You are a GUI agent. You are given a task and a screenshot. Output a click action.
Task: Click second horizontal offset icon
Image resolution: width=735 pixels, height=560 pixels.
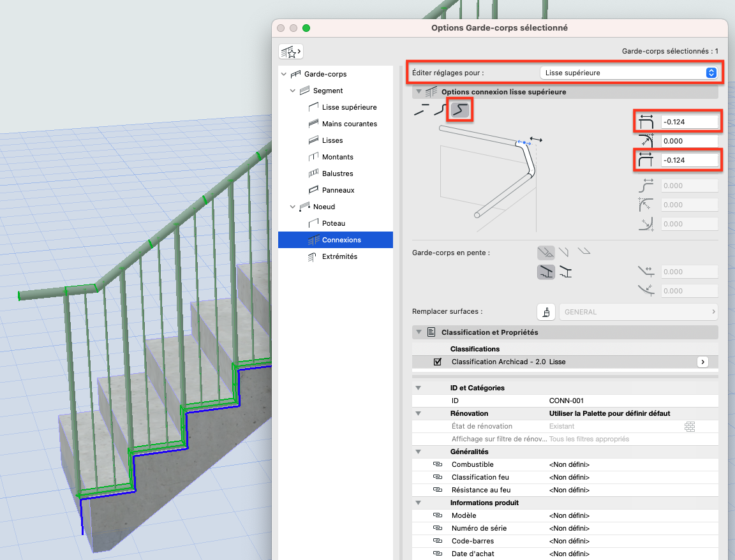tap(646, 160)
